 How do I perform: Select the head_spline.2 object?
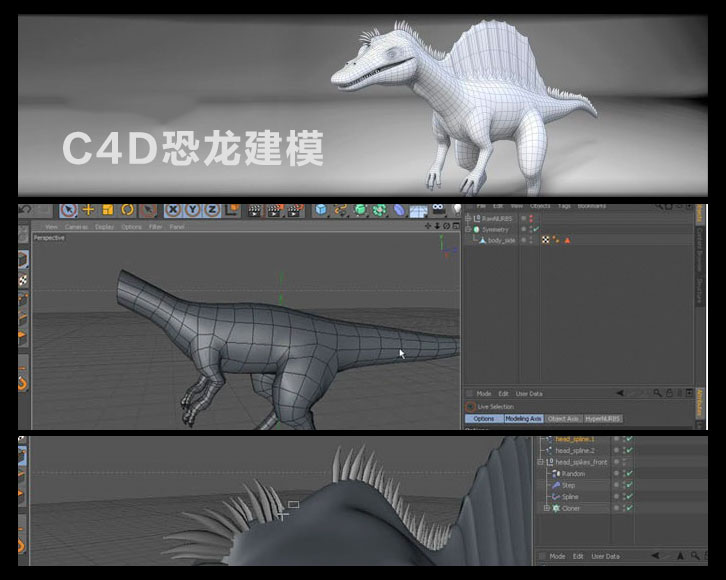pyautogui.click(x=575, y=450)
